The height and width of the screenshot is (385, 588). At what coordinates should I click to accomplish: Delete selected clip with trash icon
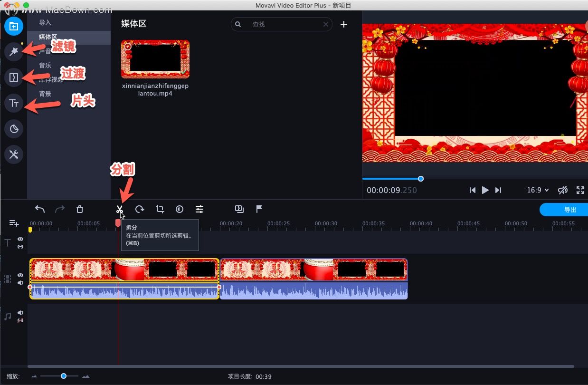tap(80, 209)
